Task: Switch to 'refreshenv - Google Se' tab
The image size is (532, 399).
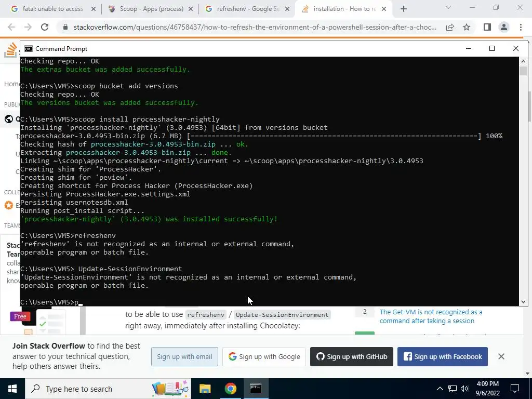Action: pos(248,9)
